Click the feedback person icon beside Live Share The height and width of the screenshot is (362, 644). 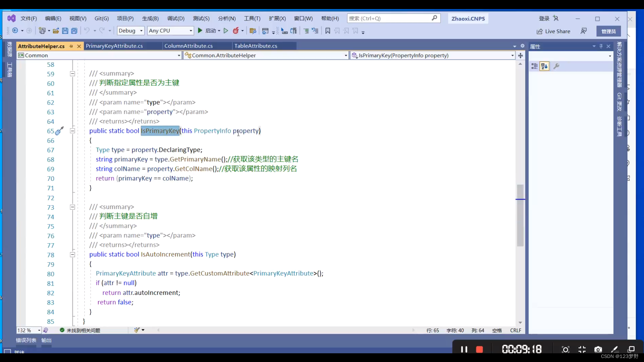tap(584, 31)
